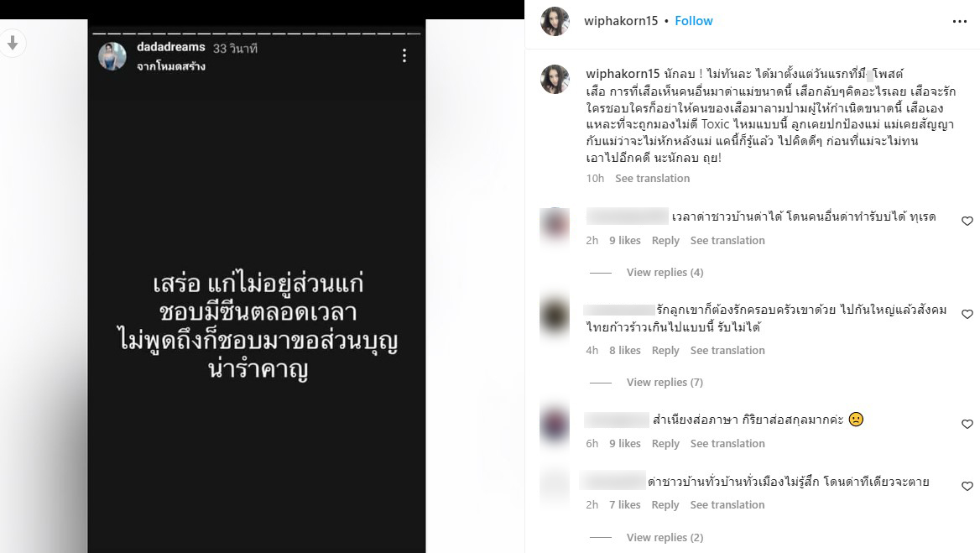This screenshot has height=553, width=980.
Task: Open the dadadreams username in the story
Action: [170, 47]
